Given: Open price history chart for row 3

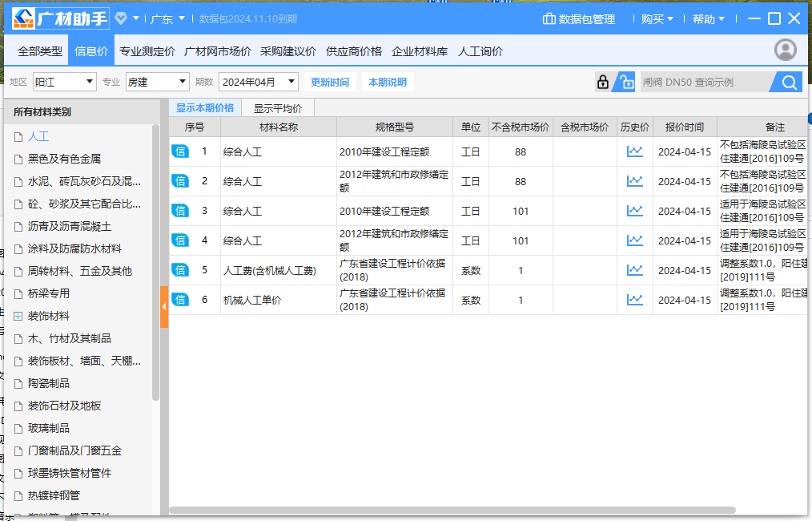Looking at the screenshot, I should click(x=634, y=211).
